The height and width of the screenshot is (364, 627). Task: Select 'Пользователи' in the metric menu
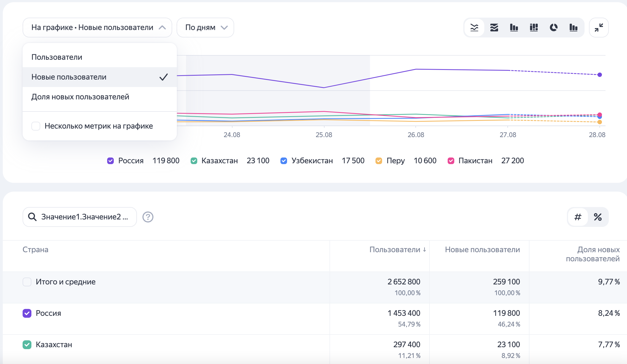[x=57, y=57]
